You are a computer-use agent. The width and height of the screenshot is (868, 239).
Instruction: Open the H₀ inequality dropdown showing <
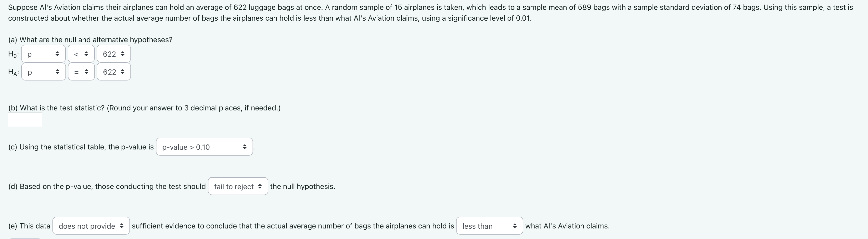pos(81,53)
